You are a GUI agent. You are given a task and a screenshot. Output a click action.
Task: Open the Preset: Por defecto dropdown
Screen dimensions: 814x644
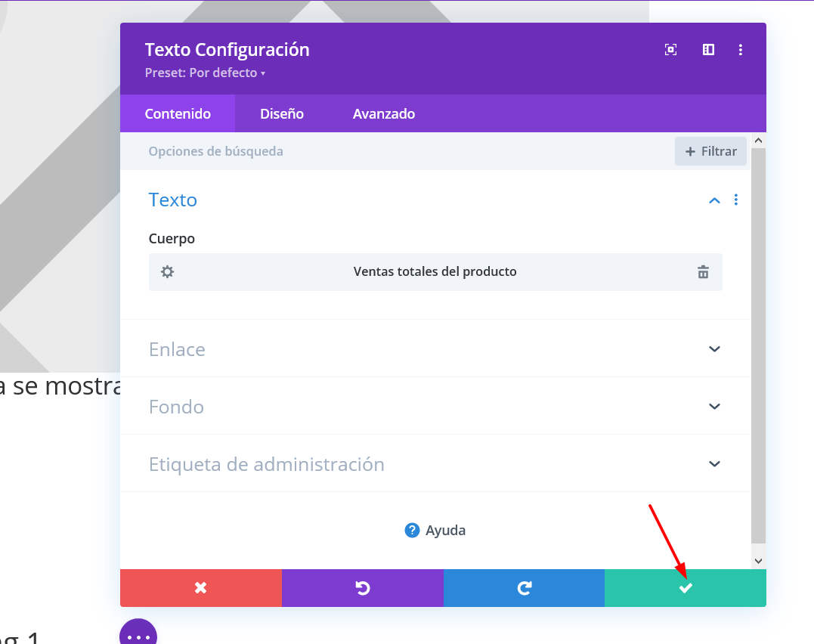(x=205, y=73)
